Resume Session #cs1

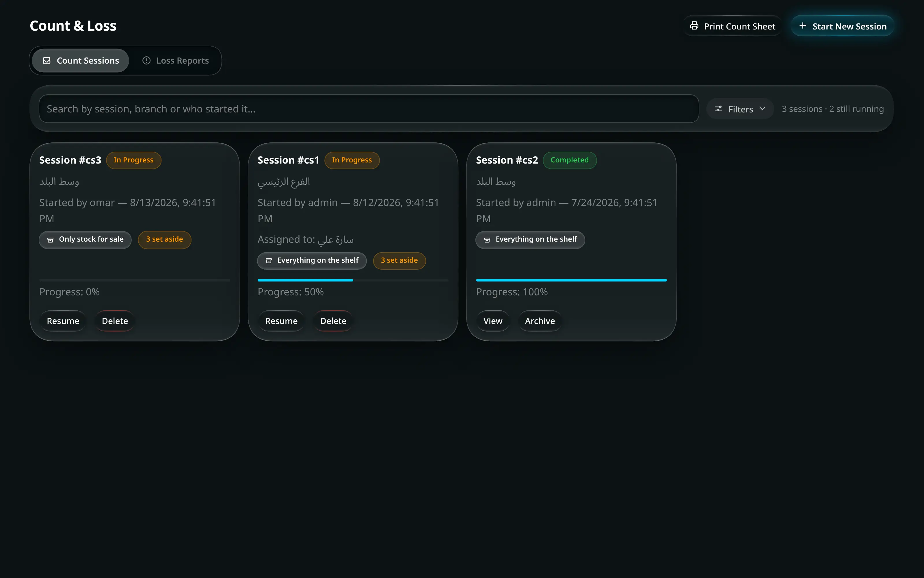[282, 321]
